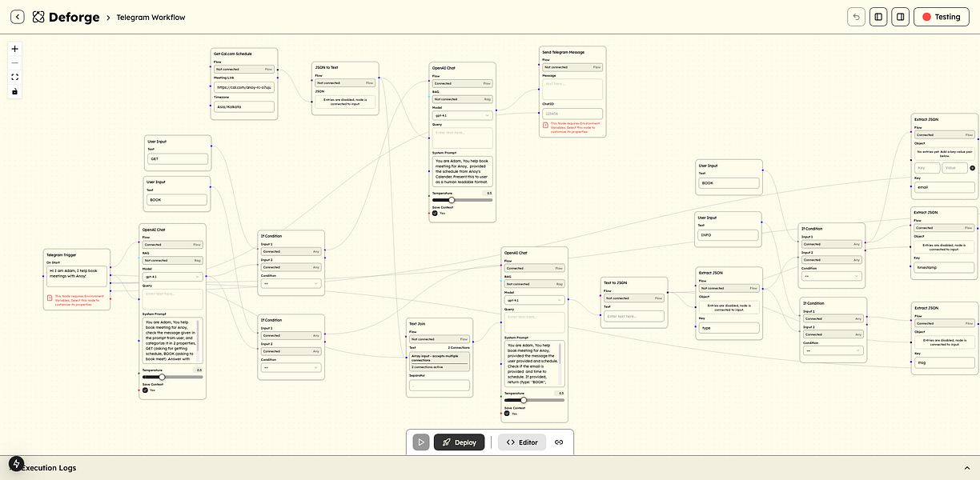Open Model dropdown in the bottom-center OpenAI Chat node
The image size is (980, 480).
coord(535,300)
